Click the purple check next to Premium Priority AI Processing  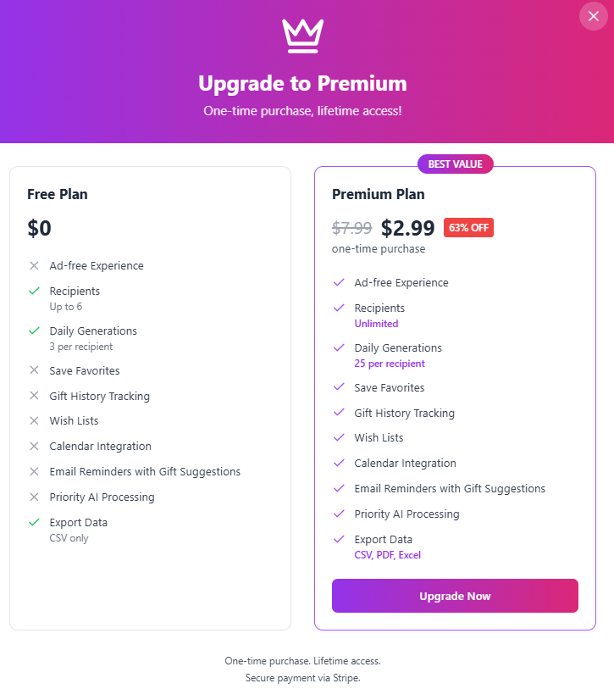(339, 514)
